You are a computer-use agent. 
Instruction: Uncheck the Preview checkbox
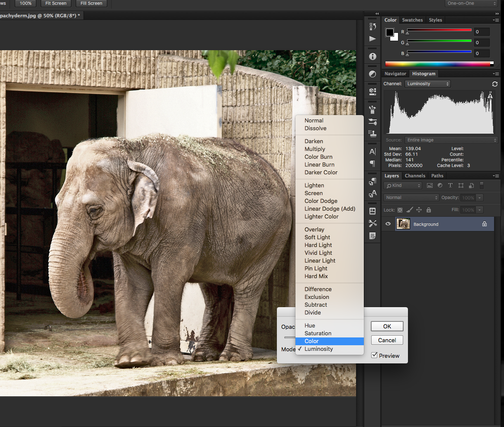(374, 355)
